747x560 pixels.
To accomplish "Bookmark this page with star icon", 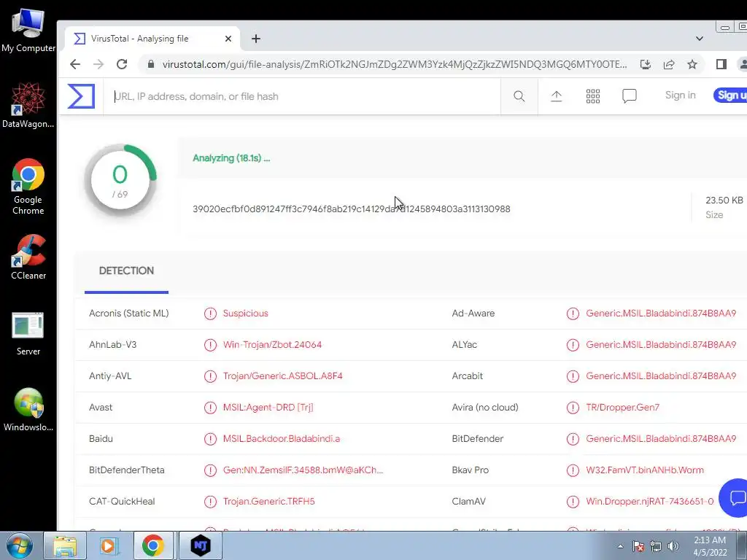I will 692,64.
